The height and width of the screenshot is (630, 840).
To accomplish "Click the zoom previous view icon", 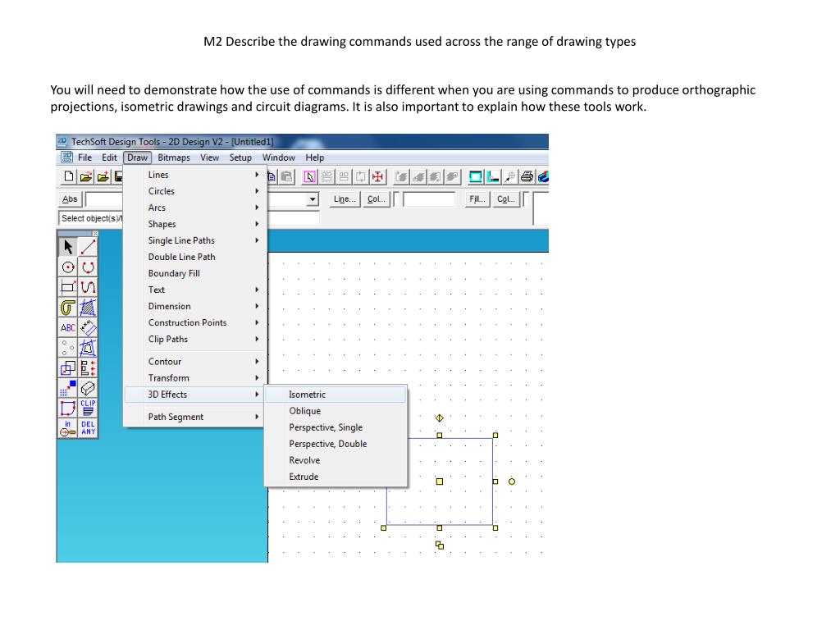I will click(x=510, y=176).
